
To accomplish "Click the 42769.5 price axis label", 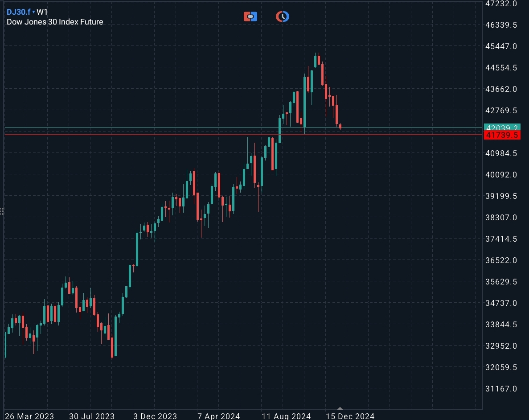I will [501, 111].
